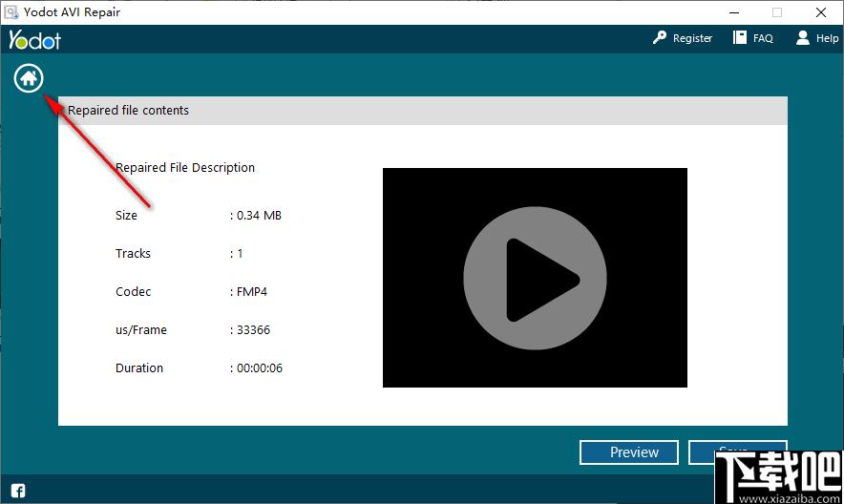Open the Facebook icon in footer
The image size is (844, 504).
[18, 491]
